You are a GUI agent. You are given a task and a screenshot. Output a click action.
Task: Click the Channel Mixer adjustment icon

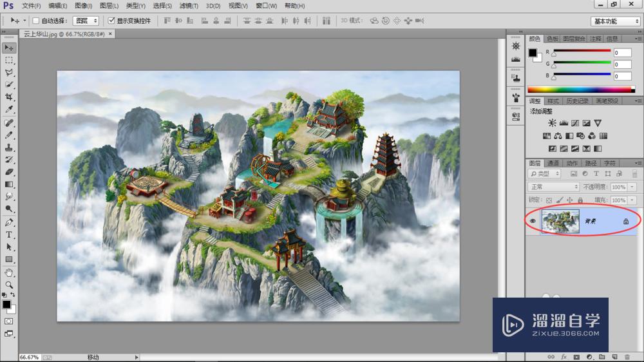(592, 136)
